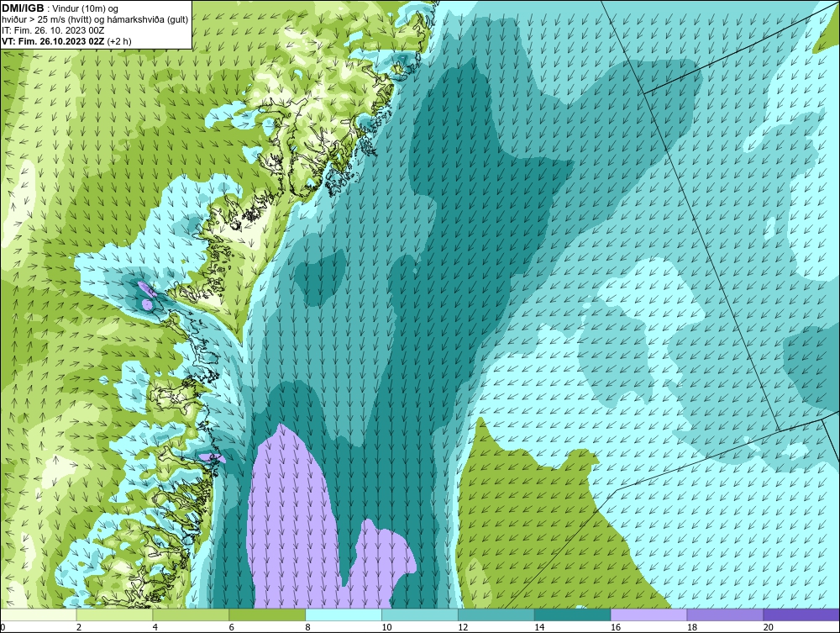The width and height of the screenshot is (840, 633).
Task: Click the scale label 0
Action: click(3, 627)
